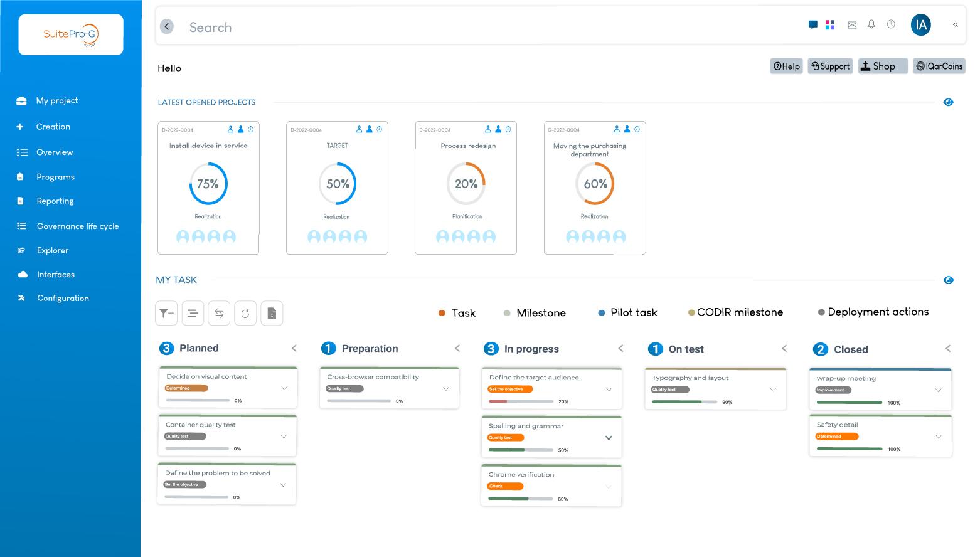Click the Configuration tools icon

pos(21,298)
